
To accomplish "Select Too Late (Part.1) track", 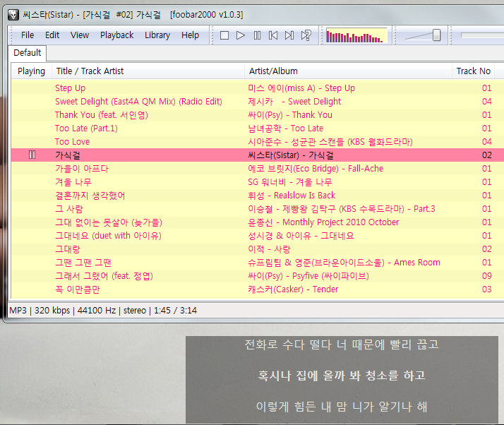I will point(86,128).
